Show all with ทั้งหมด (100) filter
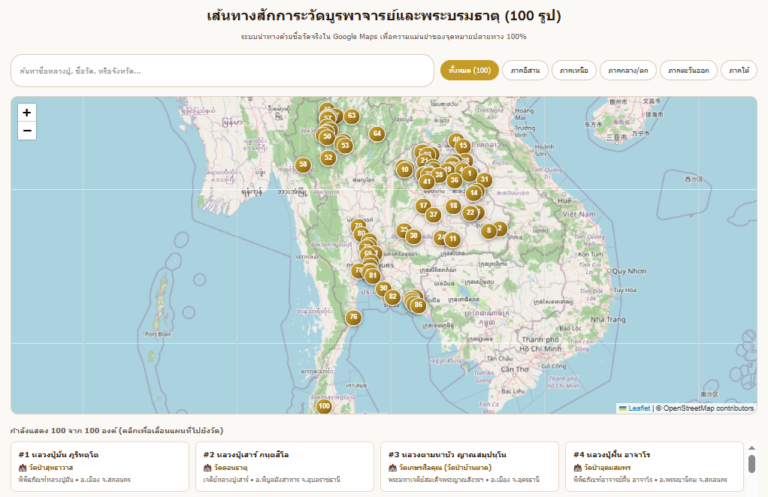The height and width of the screenshot is (497, 768). pyautogui.click(x=469, y=71)
